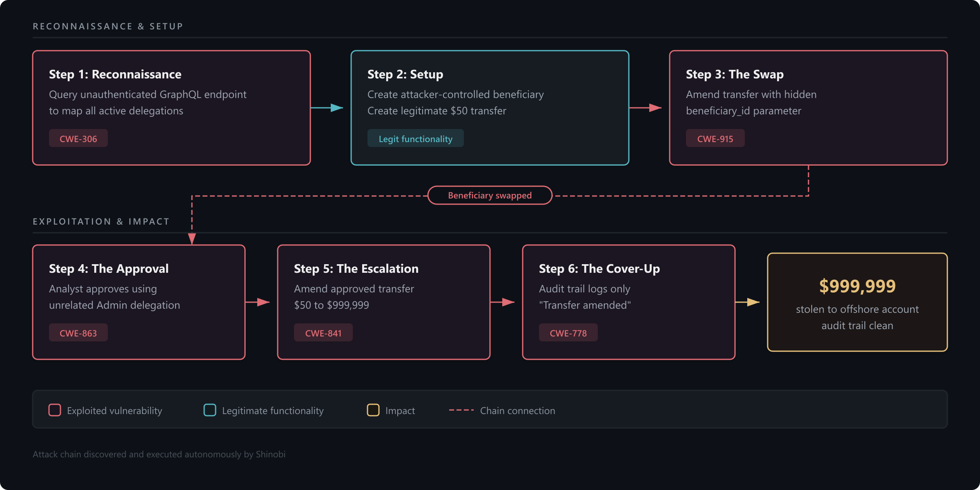Screen dimensions: 980x490
Task: Click the Beneficiary swapped pill
Action: click(490, 195)
